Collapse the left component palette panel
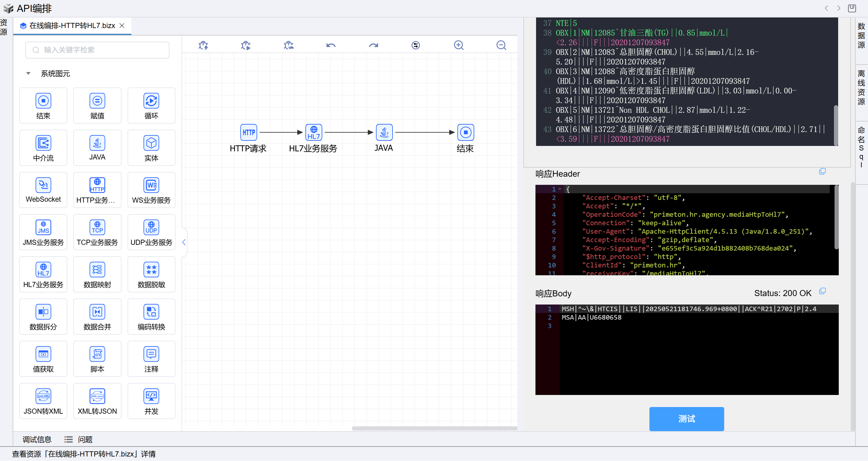The height and width of the screenshot is (461, 868). tap(184, 242)
